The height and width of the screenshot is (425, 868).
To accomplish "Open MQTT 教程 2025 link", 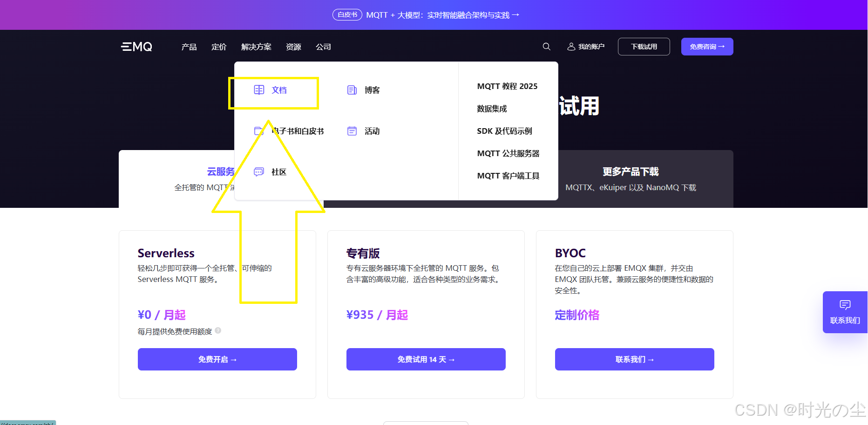I will (x=507, y=86).
